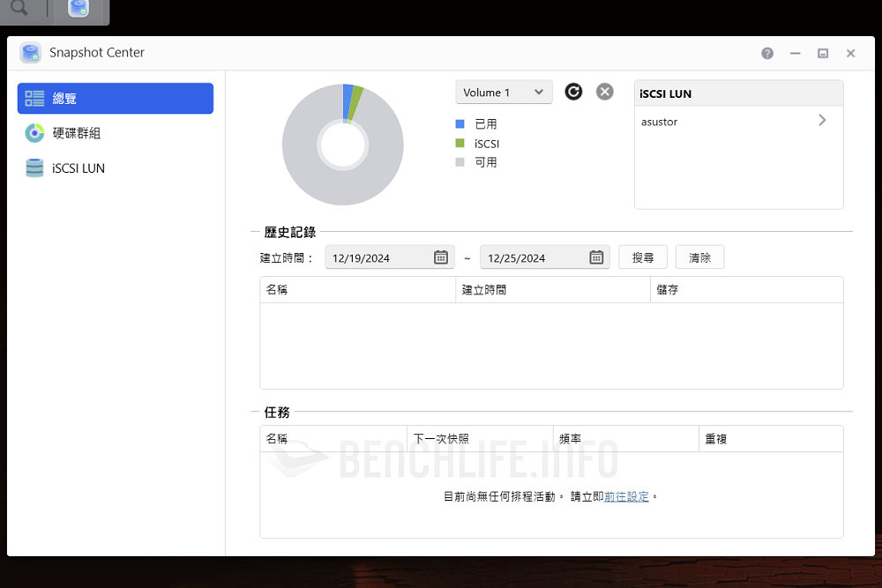Follow the 前往設定 link

[x=626, y=497]
